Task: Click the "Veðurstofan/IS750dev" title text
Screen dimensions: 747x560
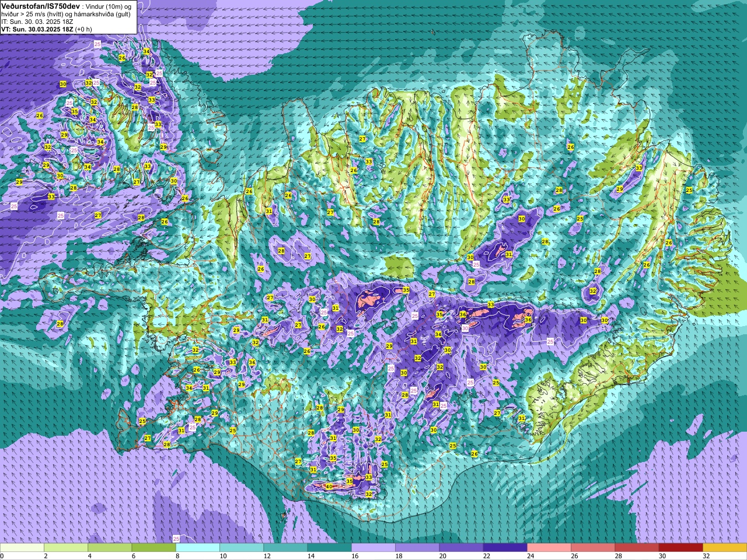Action: 40,5
